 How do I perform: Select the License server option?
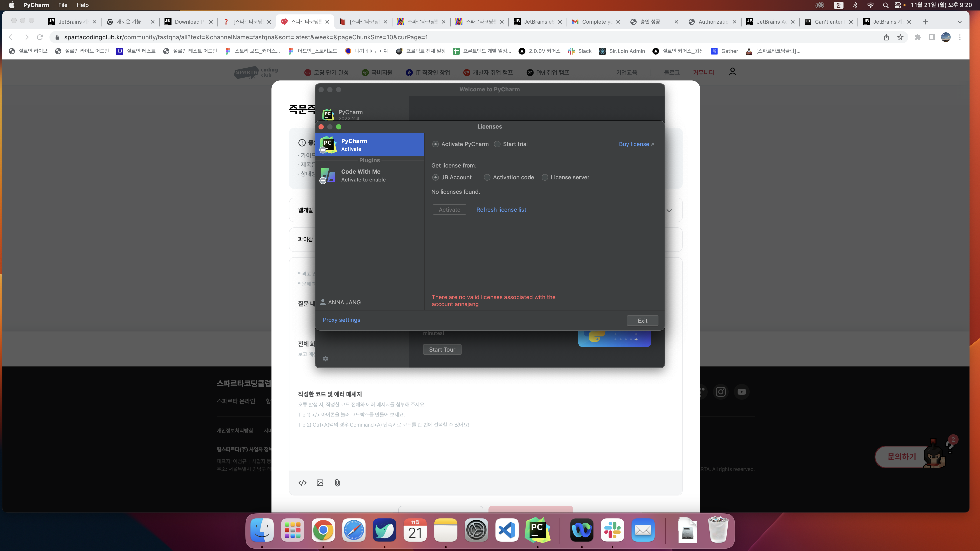coord(545,178)
